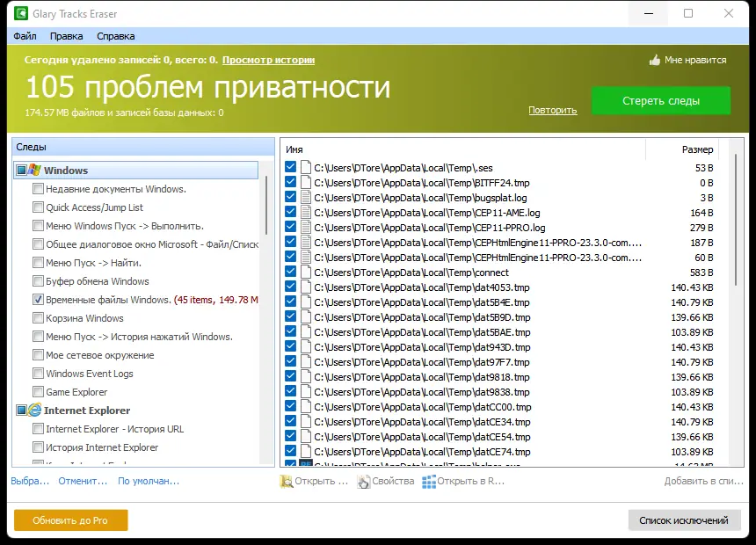
Task: Click the По умолчан... link
Action: 149,482
